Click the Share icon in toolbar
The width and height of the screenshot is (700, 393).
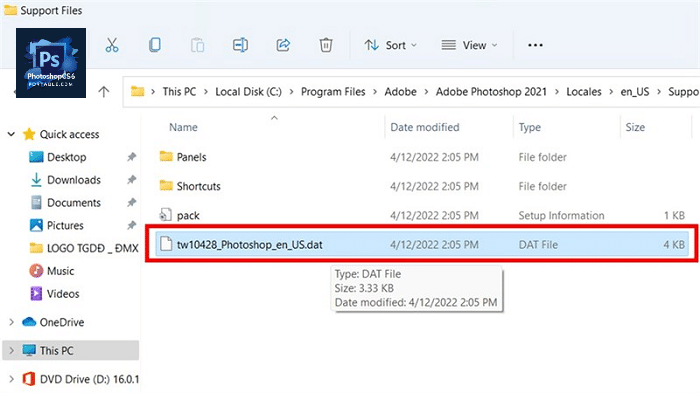pyautogui.click(x=283, y=45)
